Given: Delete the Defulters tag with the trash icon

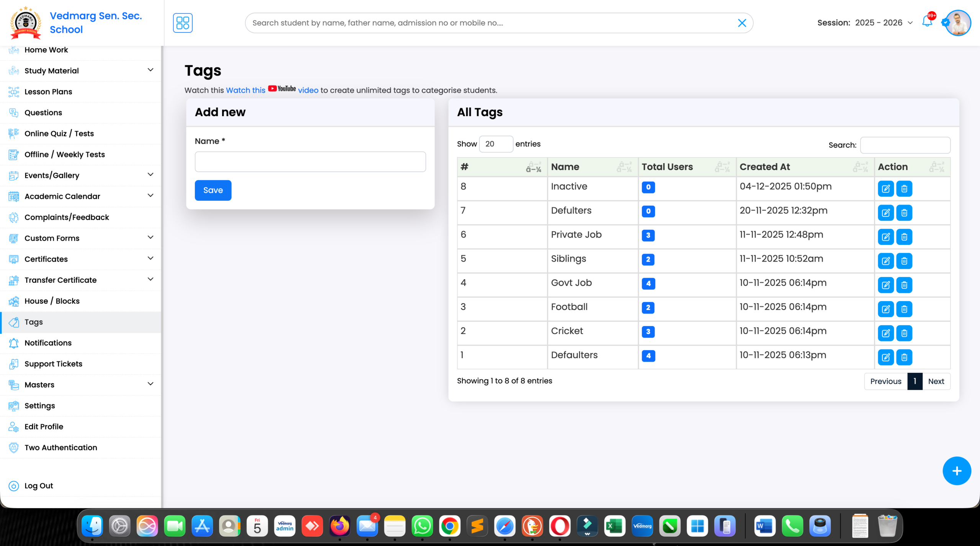Looking at the screenshot, I should [x=904, y=213].
